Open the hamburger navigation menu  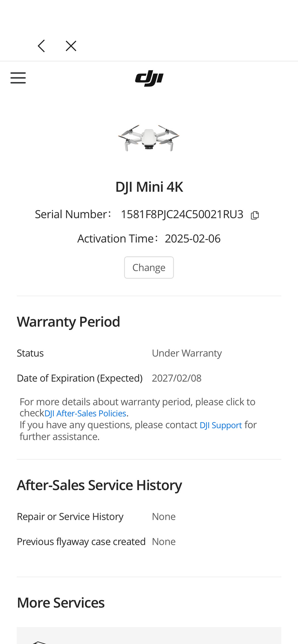click(x=18, y=78)
